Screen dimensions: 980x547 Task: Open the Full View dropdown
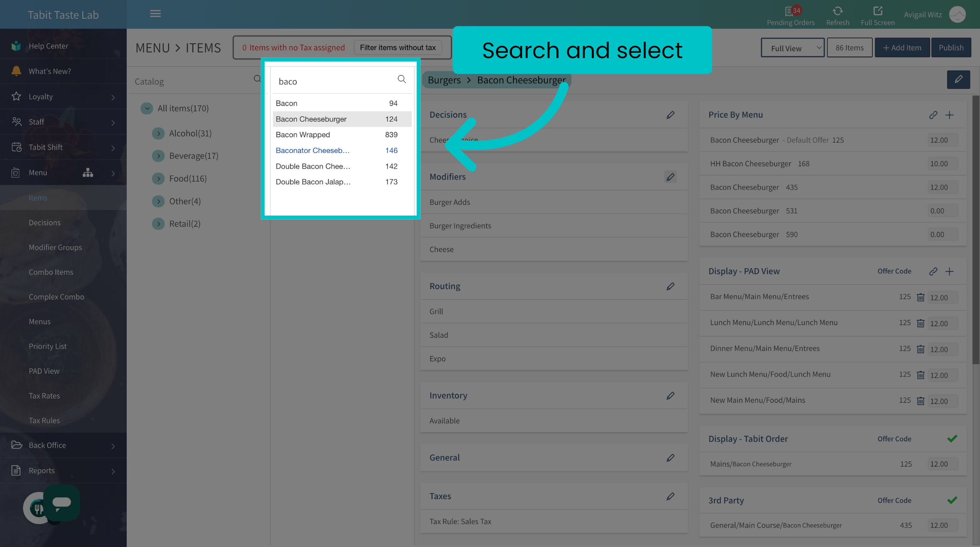click(x=792, y=48)
